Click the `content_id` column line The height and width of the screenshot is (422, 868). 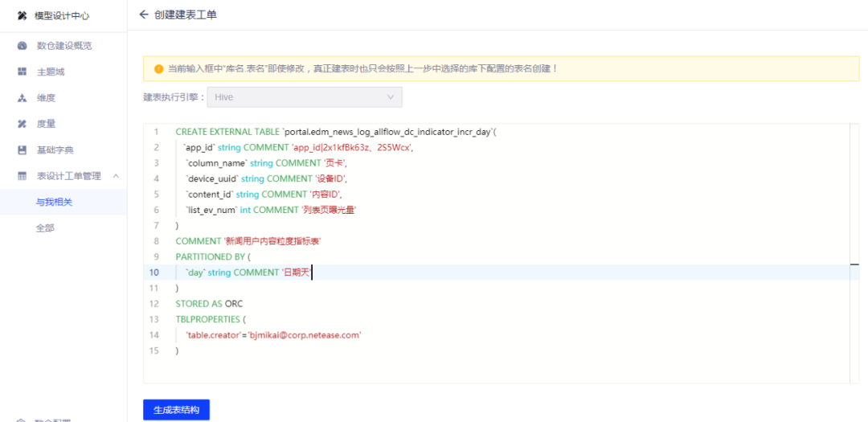(264, 194)
